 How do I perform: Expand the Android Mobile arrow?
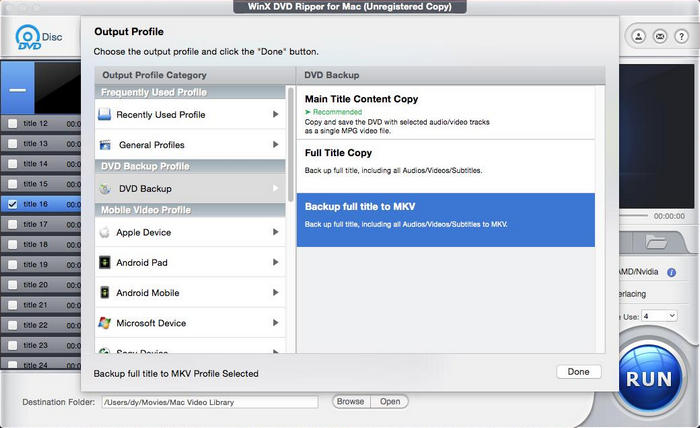pos(275,292)
